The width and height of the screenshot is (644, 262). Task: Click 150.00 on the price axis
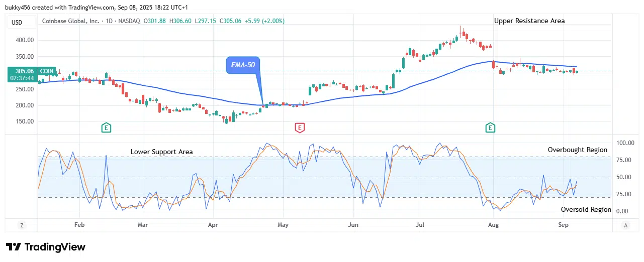point(25,121)
